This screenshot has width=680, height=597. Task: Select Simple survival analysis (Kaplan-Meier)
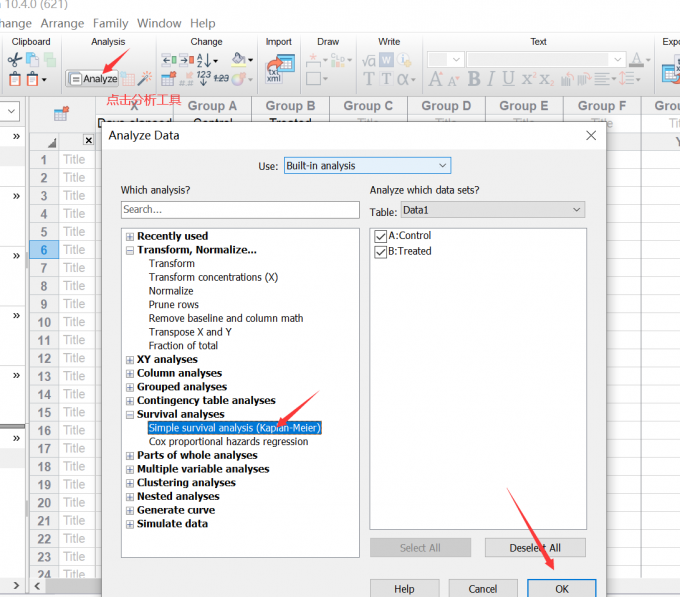click(235, 428)
